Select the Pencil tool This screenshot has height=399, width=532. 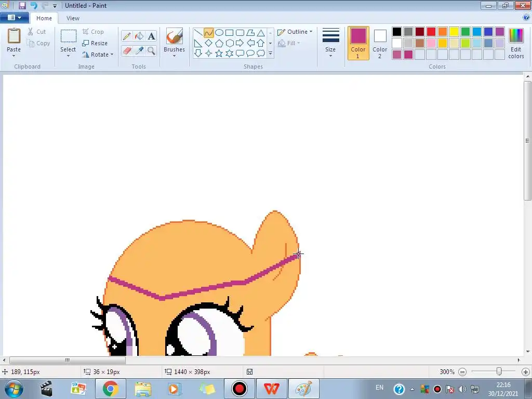(127, 36)
